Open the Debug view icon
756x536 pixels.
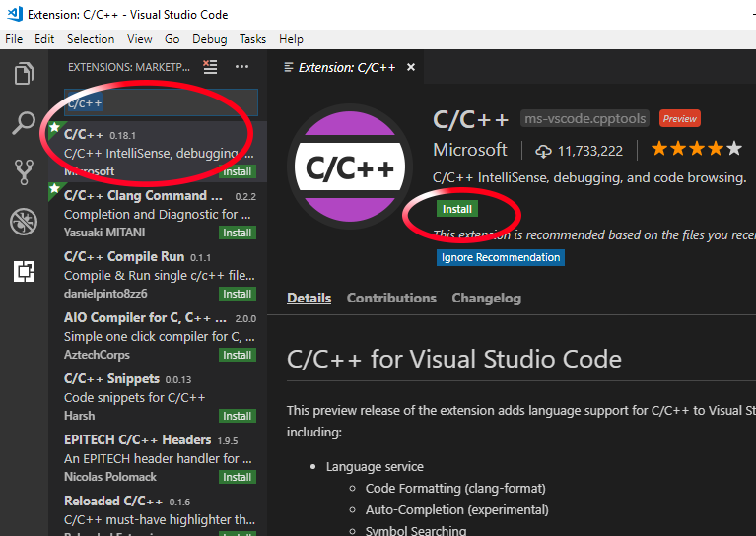(x=24, y=222)
